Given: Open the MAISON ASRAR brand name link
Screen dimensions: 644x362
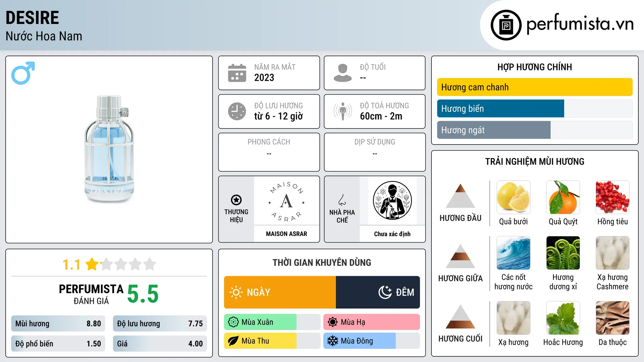Looking at the screenshot, I should tap(286, 234).
